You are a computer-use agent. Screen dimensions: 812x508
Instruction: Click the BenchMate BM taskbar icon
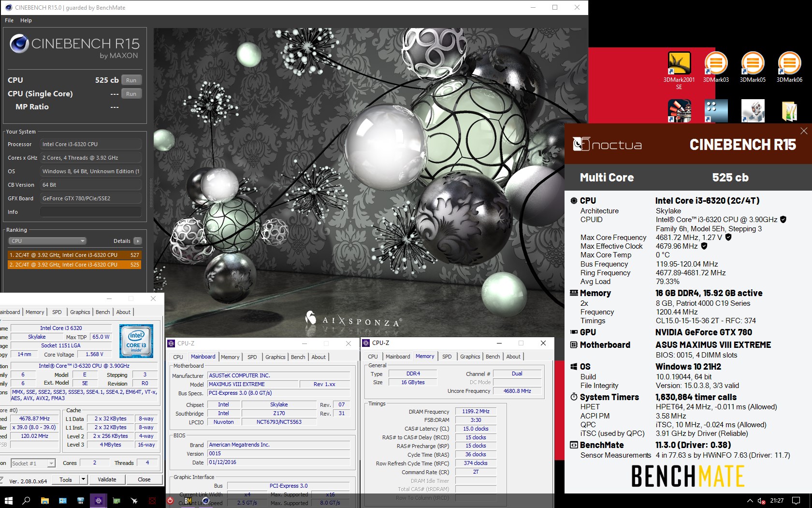click(188, 501)
